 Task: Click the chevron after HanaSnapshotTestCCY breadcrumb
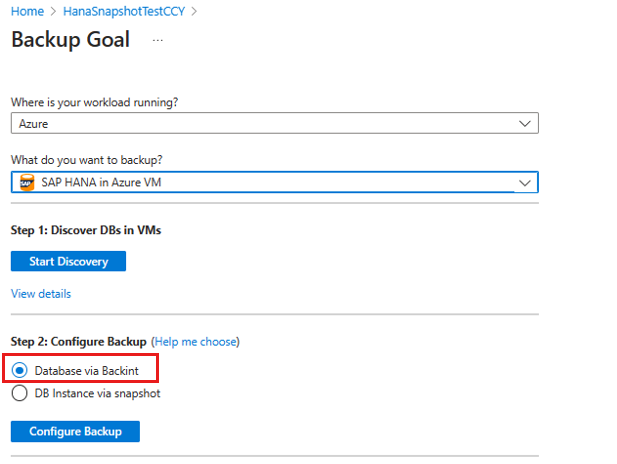click(x=194, y=12)
